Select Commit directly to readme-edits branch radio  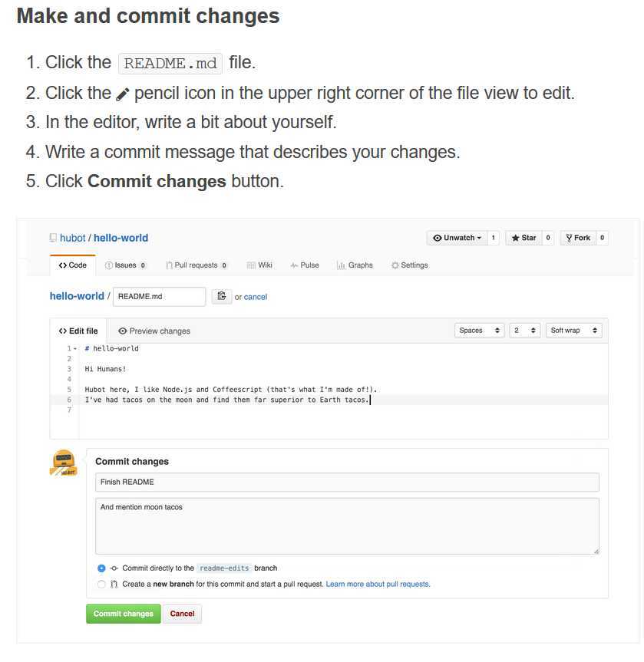(101, 568)
